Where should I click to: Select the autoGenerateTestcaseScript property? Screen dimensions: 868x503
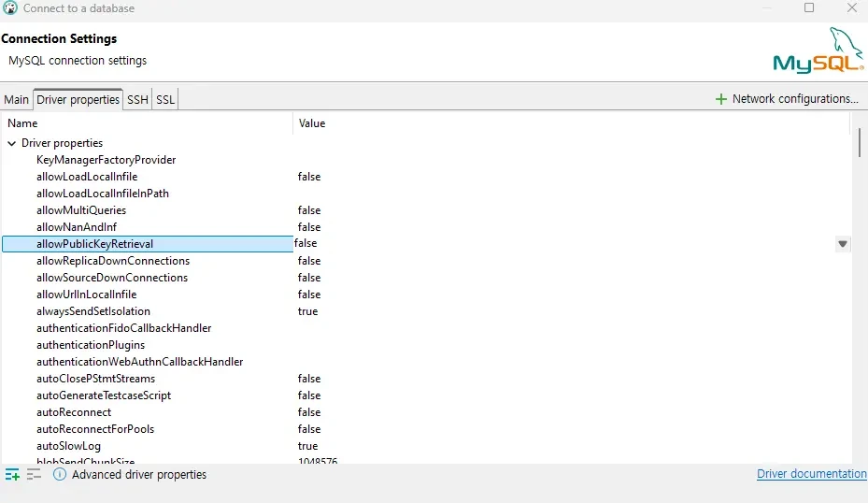[x=104, y=395]
